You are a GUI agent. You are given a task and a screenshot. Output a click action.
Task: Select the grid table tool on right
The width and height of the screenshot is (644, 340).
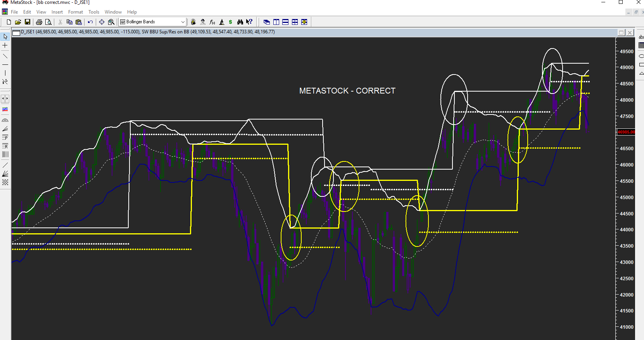coord(641,45)
